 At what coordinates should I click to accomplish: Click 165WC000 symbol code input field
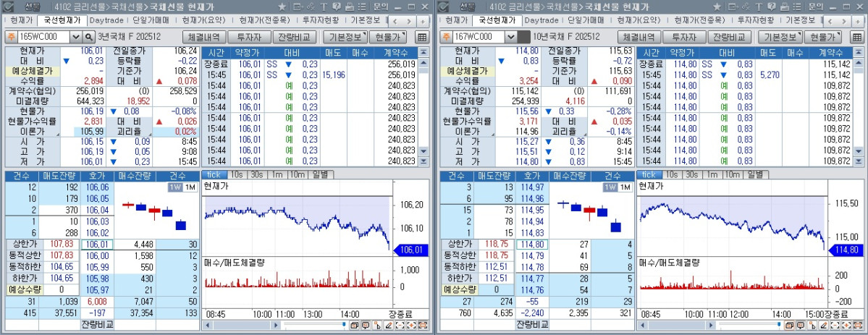43,37
